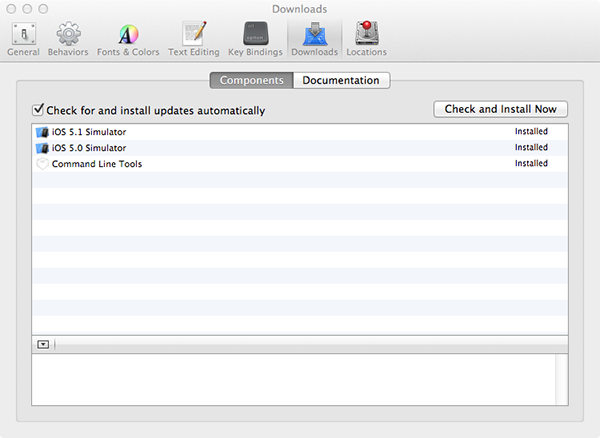Click Installed status for iOS 5.0 Simulator
600x438 pixels.
pyautogui.click(x=531, y=148)
